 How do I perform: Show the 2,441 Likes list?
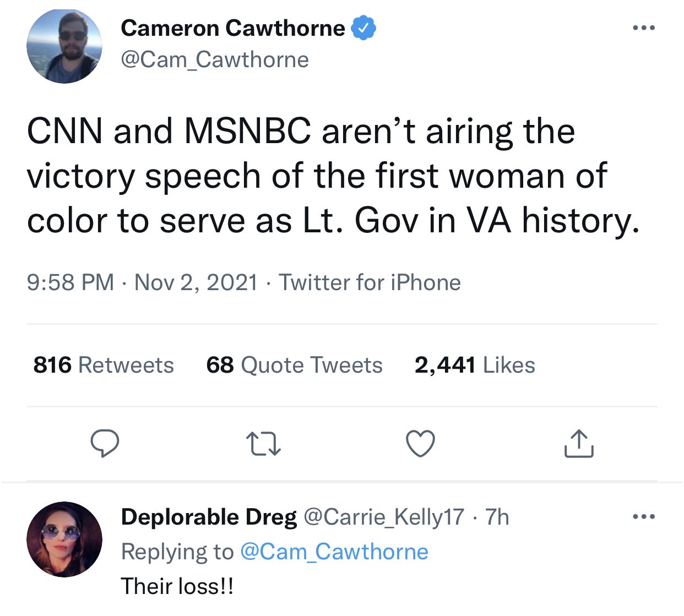point(475,365)
